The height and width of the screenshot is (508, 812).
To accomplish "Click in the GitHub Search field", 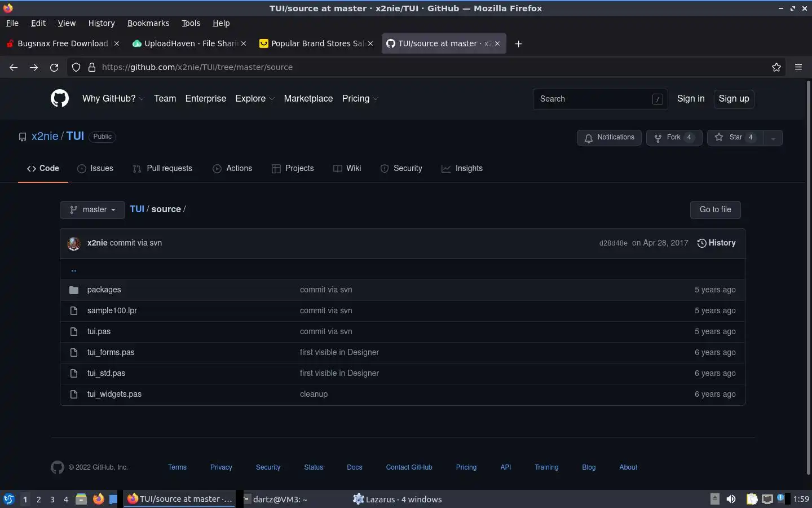I will (x=601, y=99).
